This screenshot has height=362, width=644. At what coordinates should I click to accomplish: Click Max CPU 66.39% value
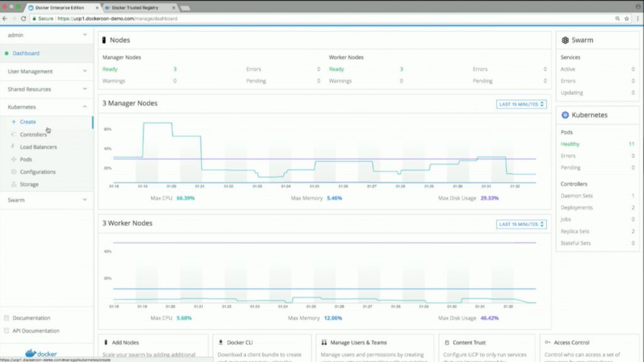click(186, 198)
